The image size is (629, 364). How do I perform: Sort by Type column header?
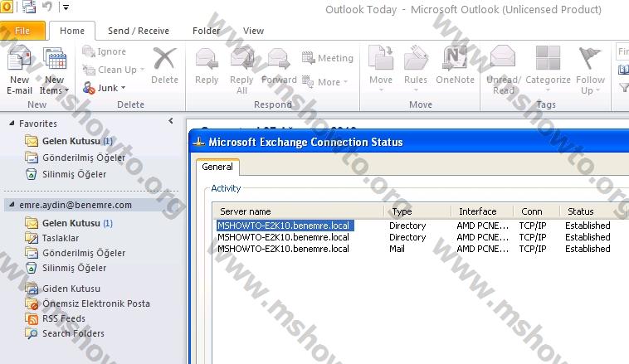pyautogui.click(x=417, y=211)
